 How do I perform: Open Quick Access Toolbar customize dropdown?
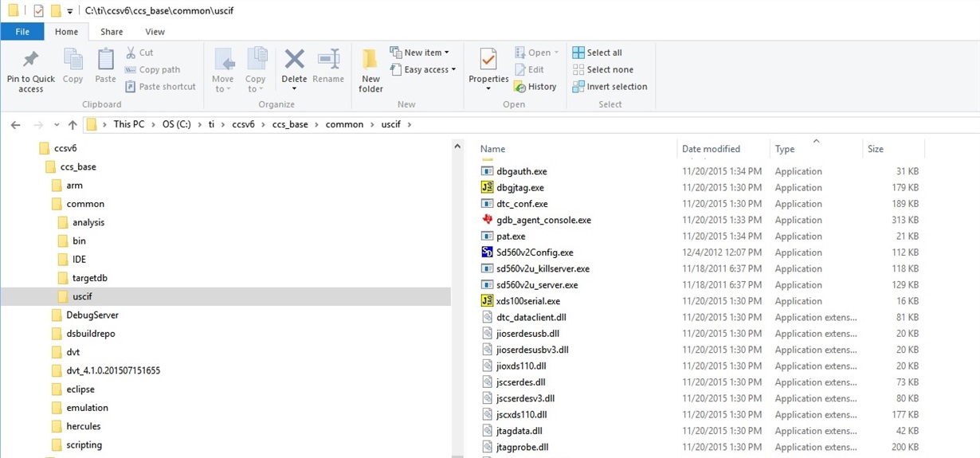click(x=70, y=11)
